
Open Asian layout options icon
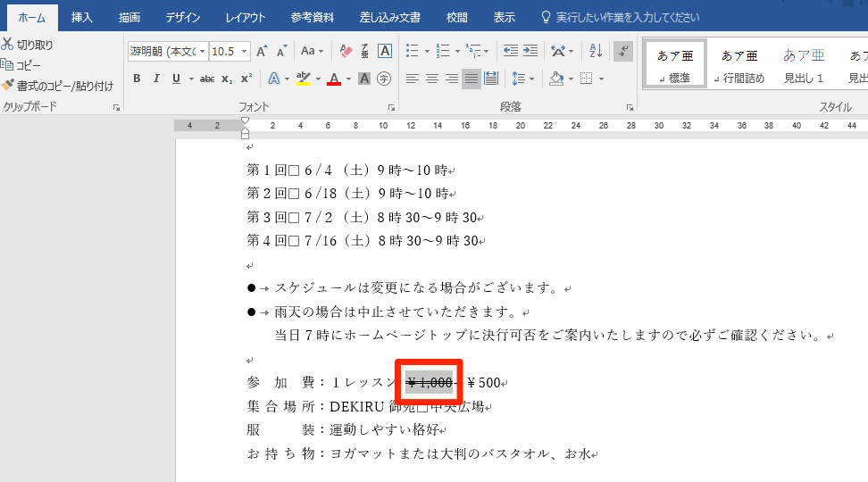[558, 52]
